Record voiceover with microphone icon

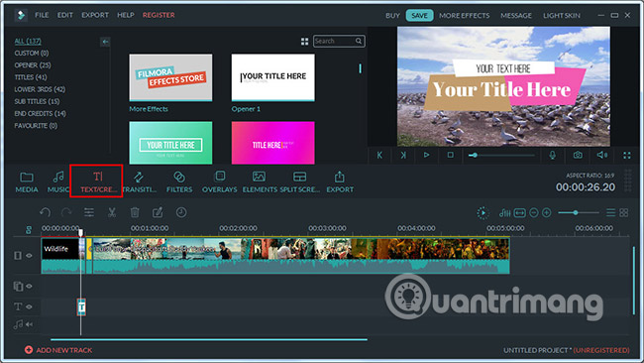coord(553,156)
